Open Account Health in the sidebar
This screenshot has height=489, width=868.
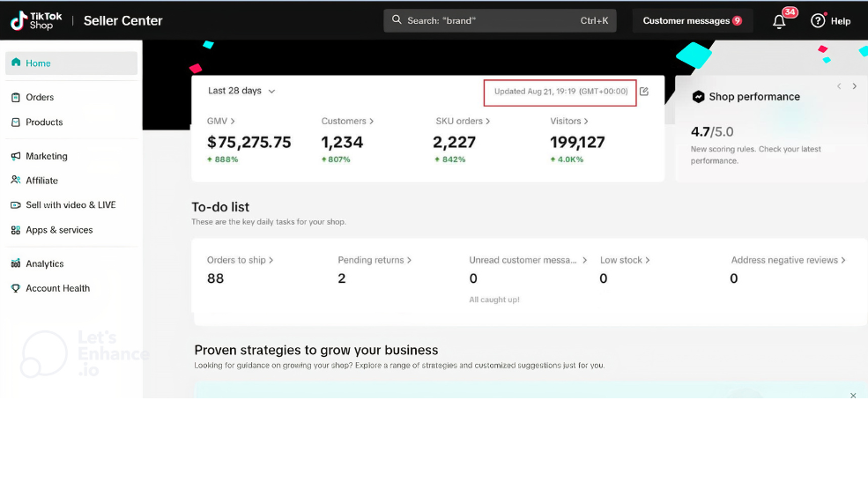point(57,289)
